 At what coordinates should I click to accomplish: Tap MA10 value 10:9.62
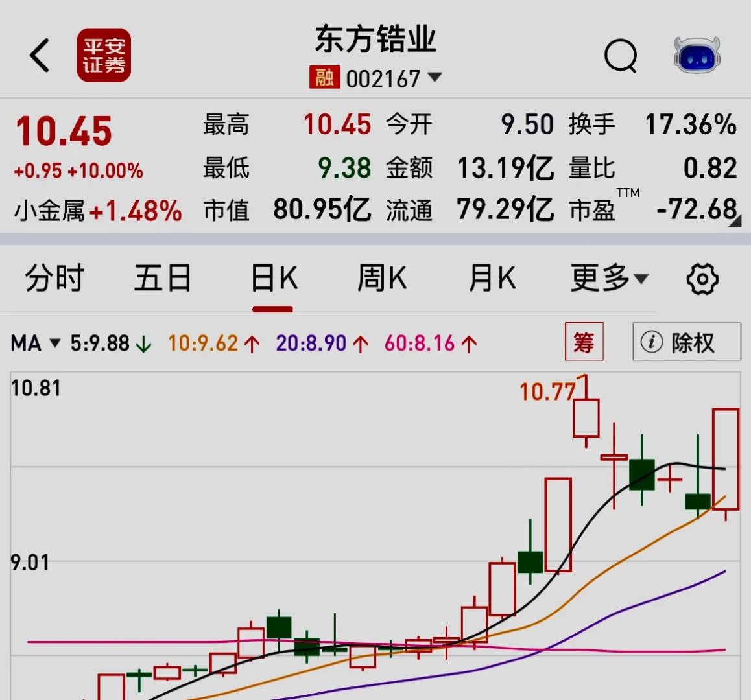pyautogui.click(x=202, y=344)
